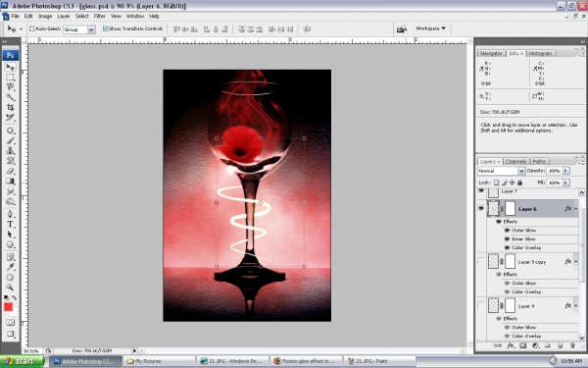Select the Magic Wand tool
Image resolution: width=588 pixels, height=368 pixels.
point(10,97)
